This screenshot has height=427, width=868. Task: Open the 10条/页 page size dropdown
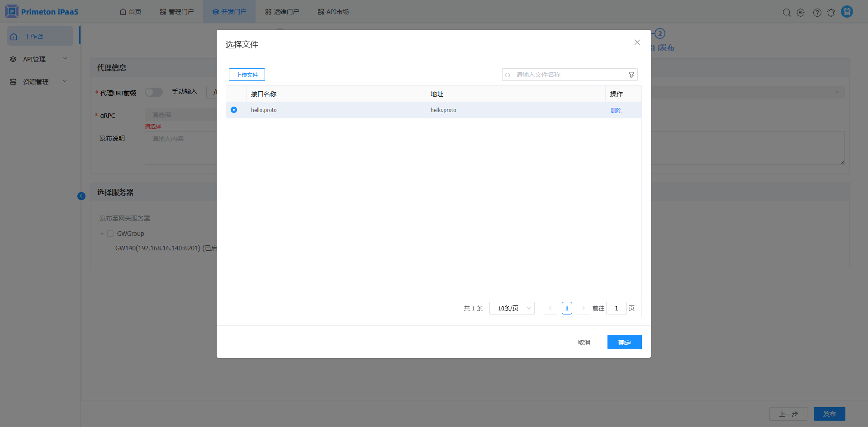[x=512, y=308]
